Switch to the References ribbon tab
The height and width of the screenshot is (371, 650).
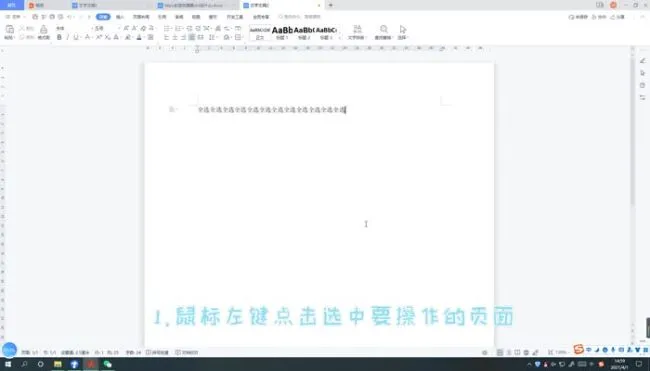tap(162, 17)
